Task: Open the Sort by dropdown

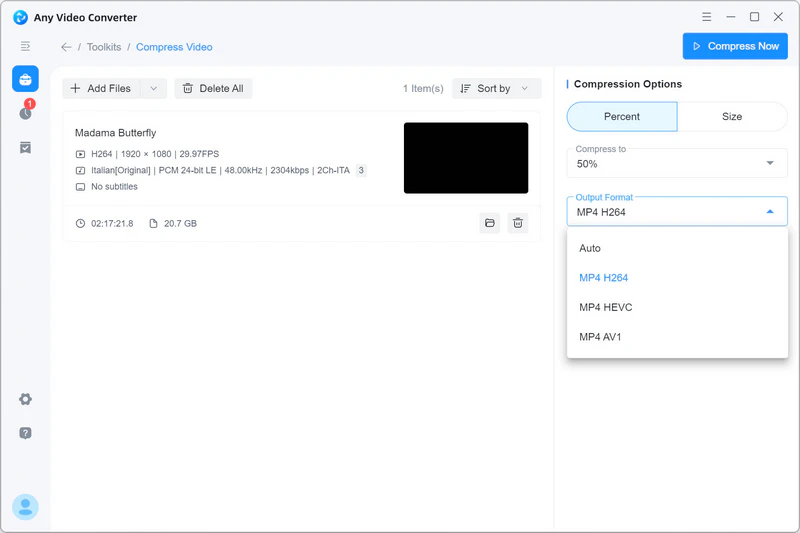Action: [x=496, y=89]
